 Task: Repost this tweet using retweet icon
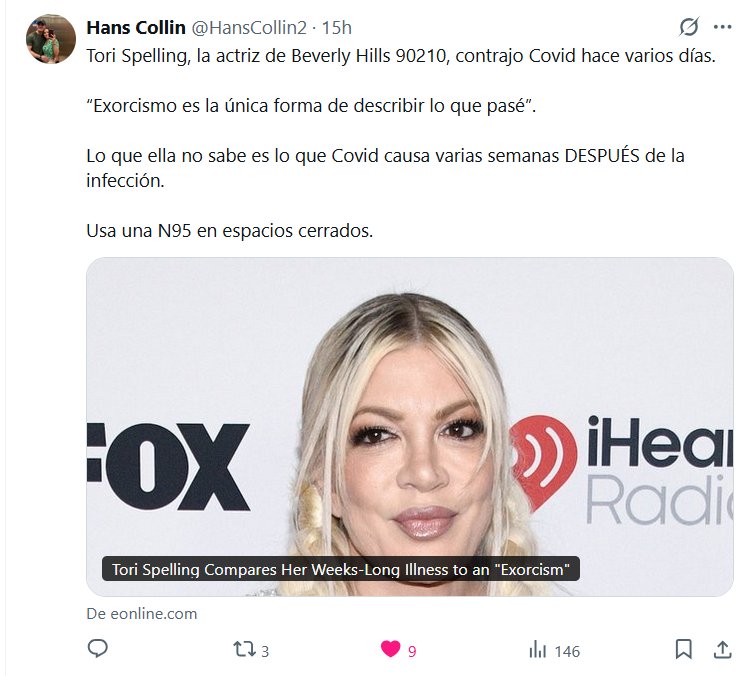(244, 650)
